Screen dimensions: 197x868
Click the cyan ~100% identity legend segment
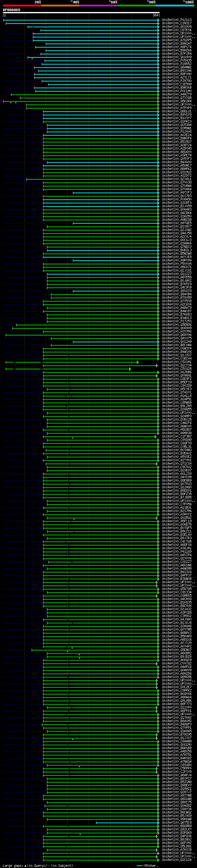[175, 6]
